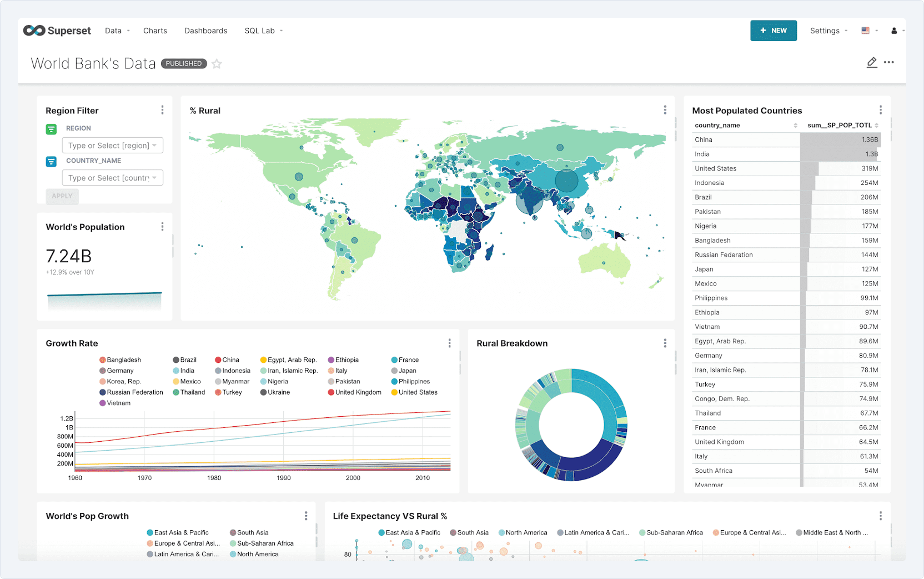Image resolution: width=924 pixels, height=579 pixels.
Task: Open the Rural Breakdown options menu
Action: (665, 343)
